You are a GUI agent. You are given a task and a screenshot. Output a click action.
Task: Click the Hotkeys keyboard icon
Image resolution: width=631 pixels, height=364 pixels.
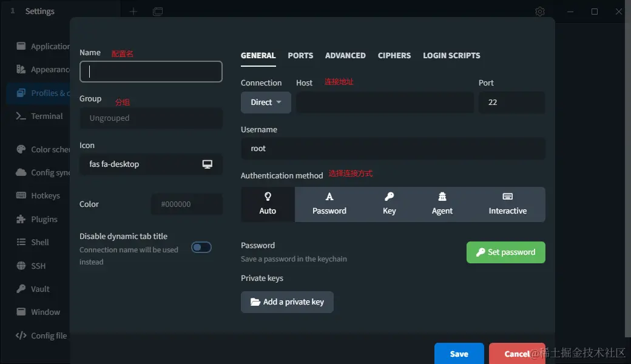[x=21, y=195]
